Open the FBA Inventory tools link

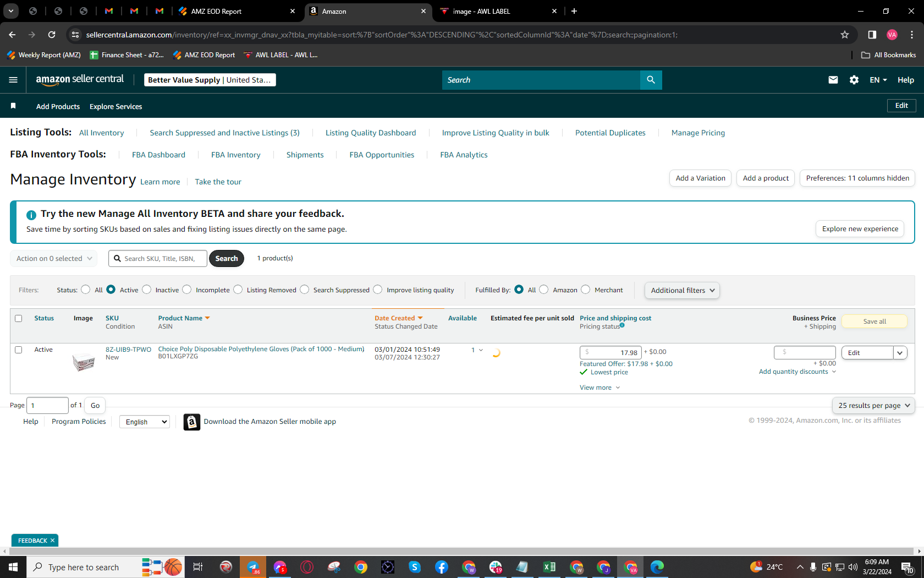pyautogui.click(x=236, y=155)
